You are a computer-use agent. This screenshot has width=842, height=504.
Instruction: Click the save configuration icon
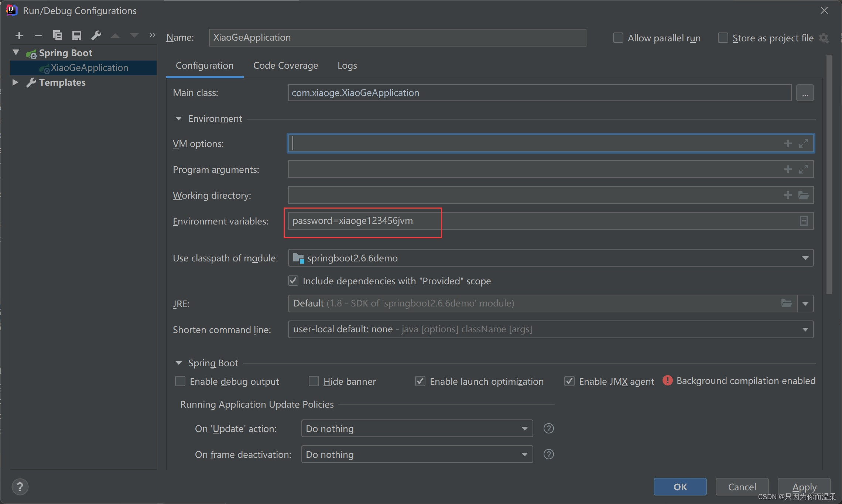coord(76,37)
